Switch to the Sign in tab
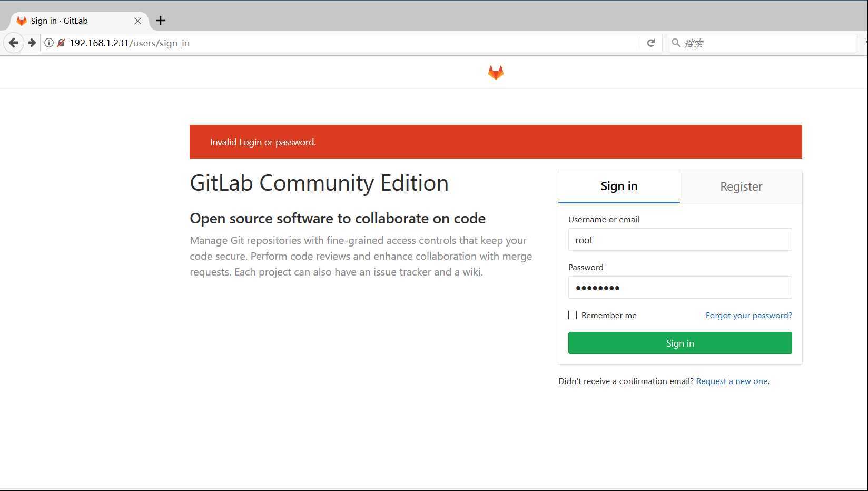This screenshot has width=868, height=491. click(x=619, y=186)
